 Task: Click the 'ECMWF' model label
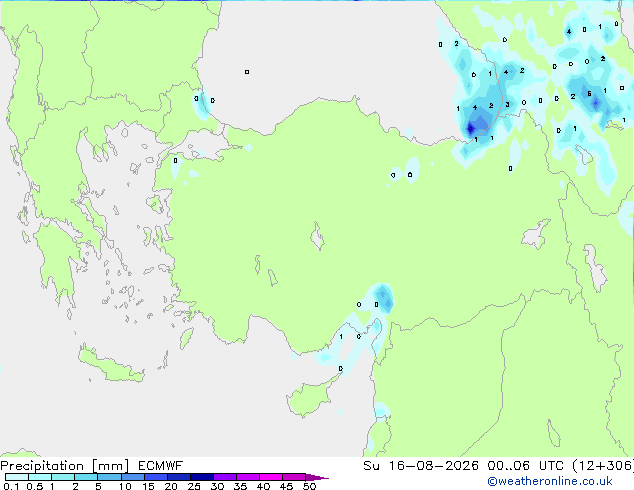click(x=160, y=466)
